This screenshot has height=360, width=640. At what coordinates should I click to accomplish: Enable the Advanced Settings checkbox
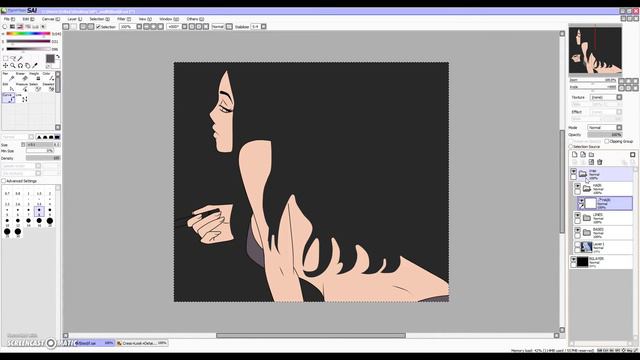coord(4,181)
